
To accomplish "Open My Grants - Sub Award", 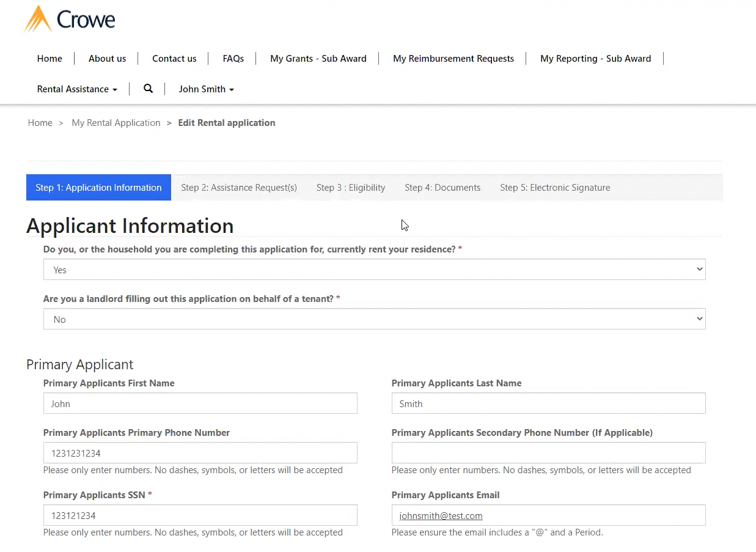I will (x=318, y=59).
